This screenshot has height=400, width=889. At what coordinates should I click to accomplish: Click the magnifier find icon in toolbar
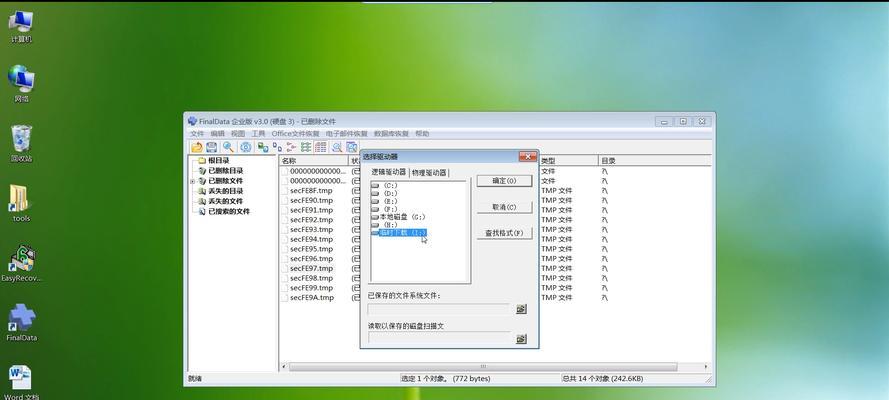[x=228, y=147]
